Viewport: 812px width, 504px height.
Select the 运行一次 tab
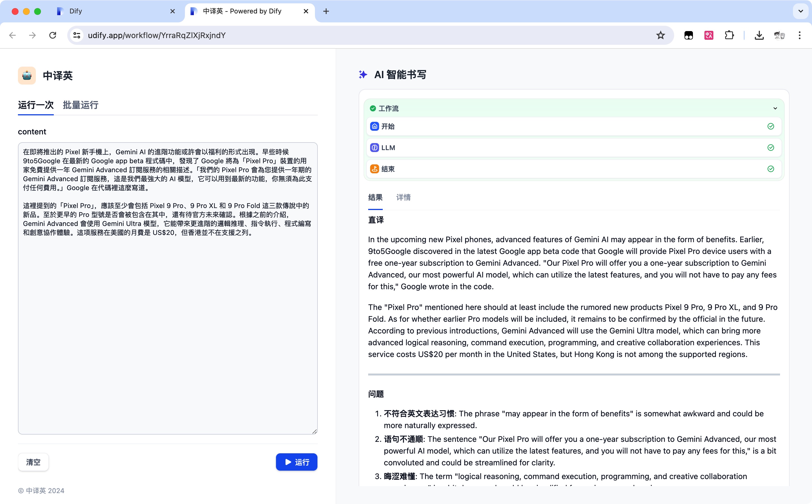tap(36, 105)
